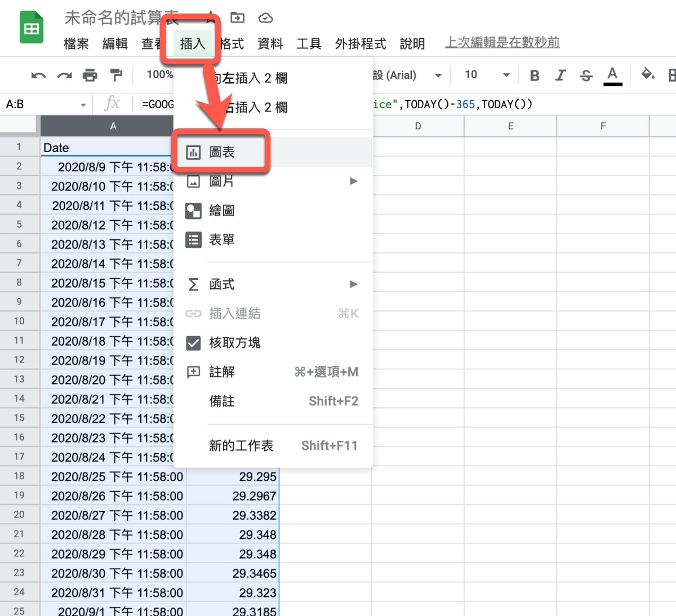Open the 插入 (Insert) menu
The width and height of the screenshot is (676, 616).
click(x=193, y=43)
